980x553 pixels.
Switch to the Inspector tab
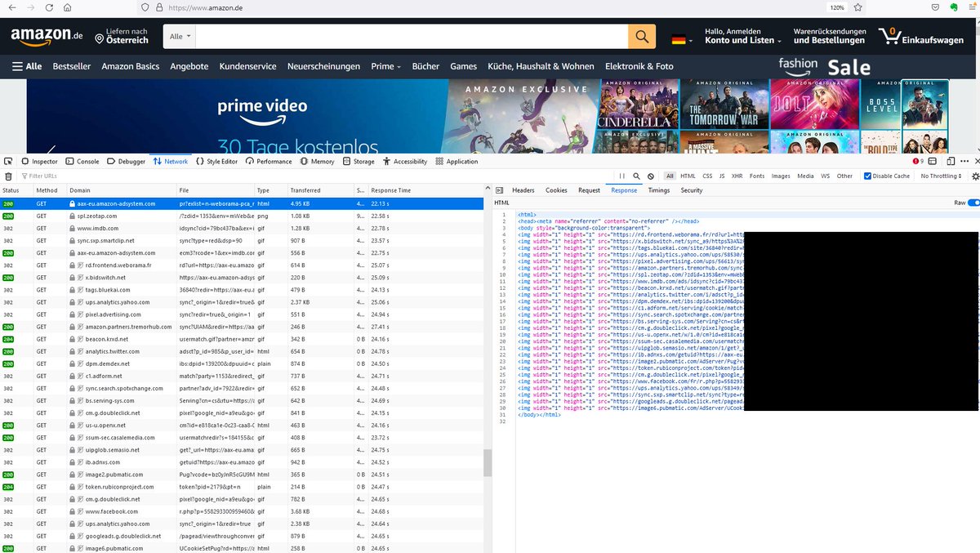[40, 162]
